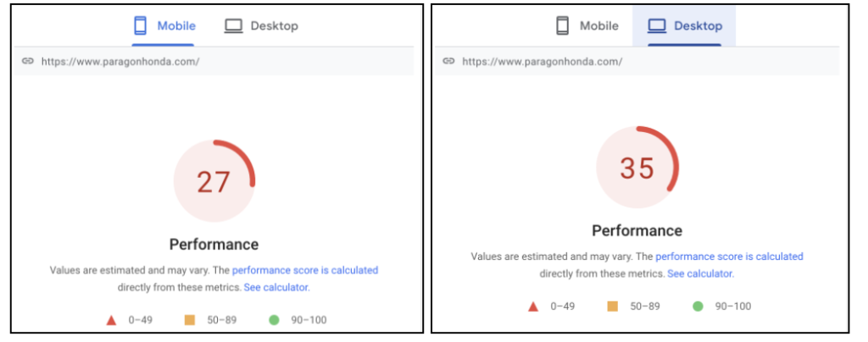Click the link icon beside right URL
The image size is (868, 342).
[x=448, y=61]
